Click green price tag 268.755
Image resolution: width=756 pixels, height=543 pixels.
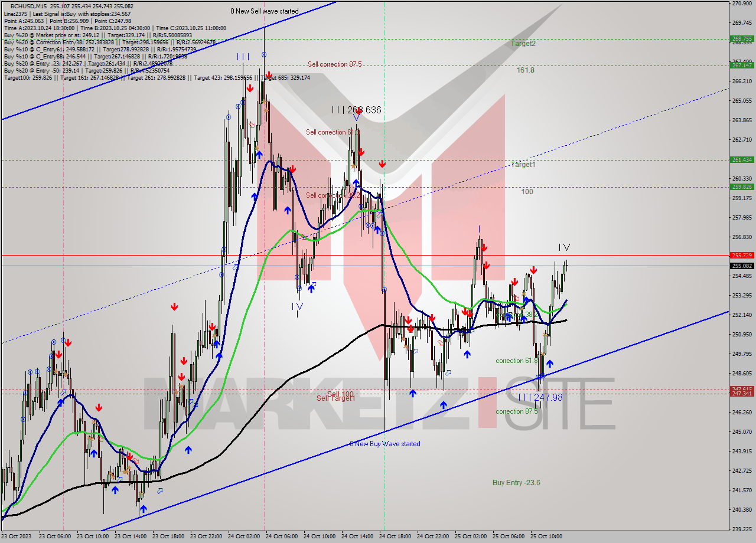[x=742, y=39]
